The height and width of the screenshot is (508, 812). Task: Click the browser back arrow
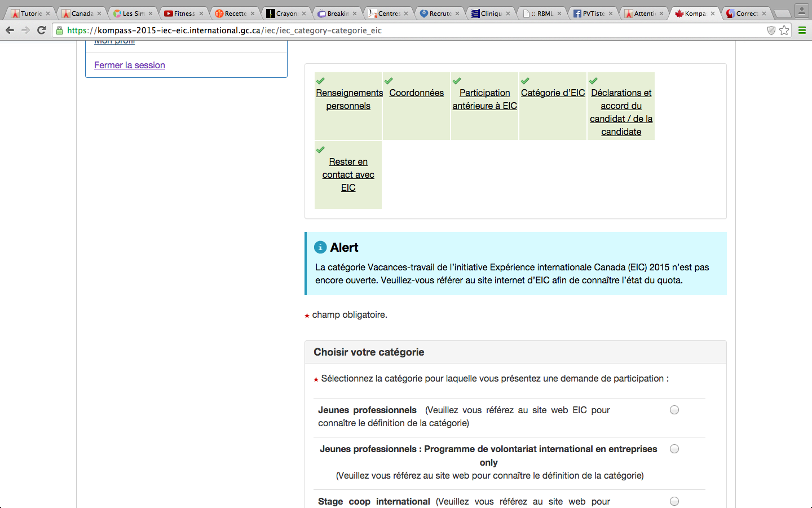pos(10,30)
